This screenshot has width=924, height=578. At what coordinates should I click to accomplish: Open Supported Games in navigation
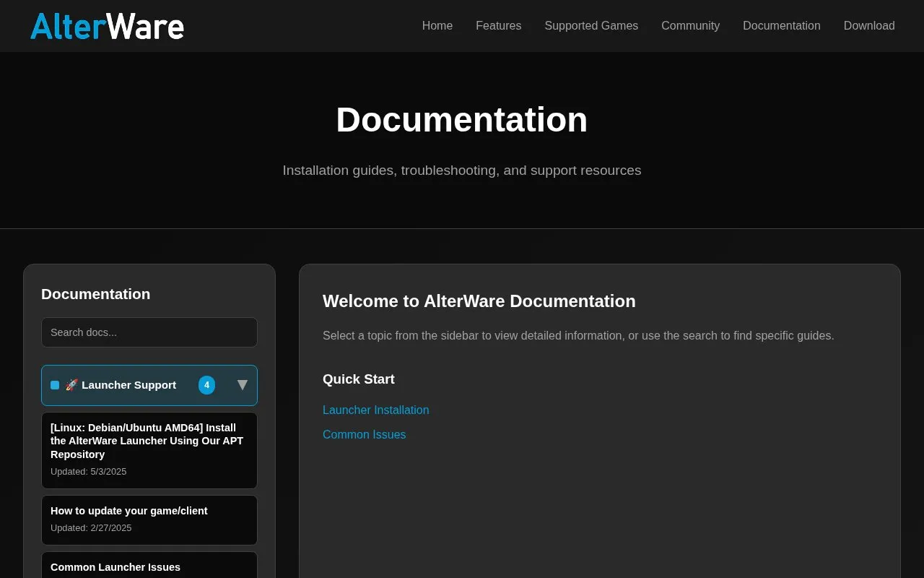tap(591, 26)
